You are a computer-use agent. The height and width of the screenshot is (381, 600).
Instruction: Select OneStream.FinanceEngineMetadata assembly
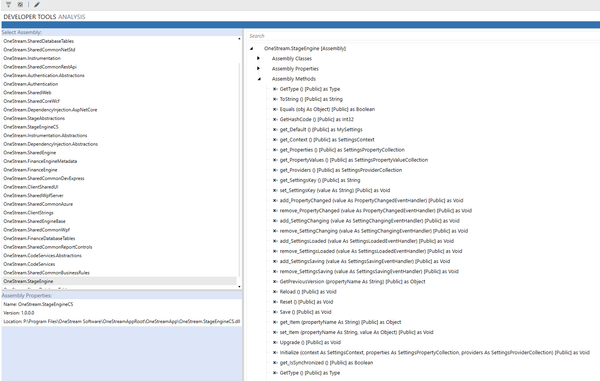tap(40, 161)
